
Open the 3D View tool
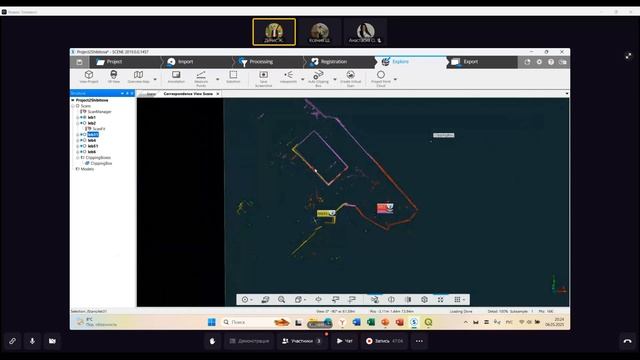click(113, 77)
